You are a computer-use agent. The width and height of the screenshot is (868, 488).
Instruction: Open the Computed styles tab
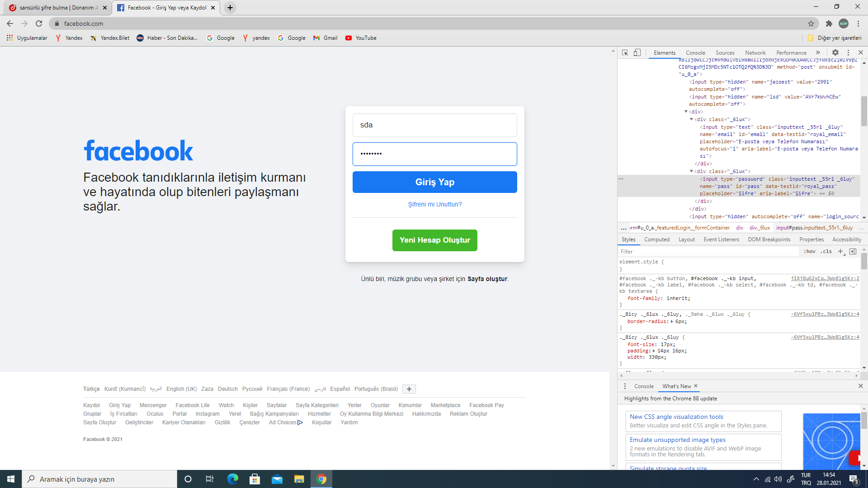coord(656,239)
